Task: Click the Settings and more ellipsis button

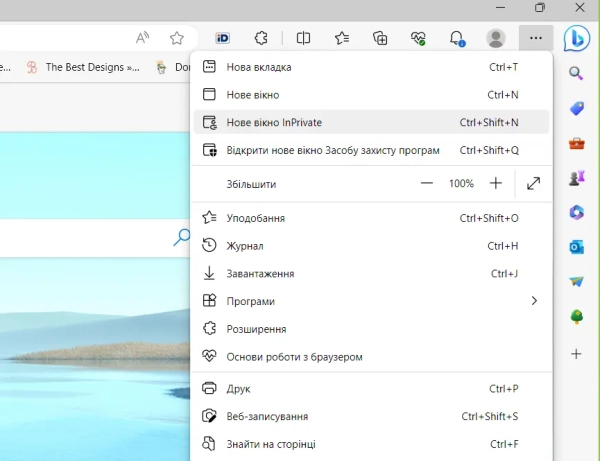Action: tap(536, 38)
